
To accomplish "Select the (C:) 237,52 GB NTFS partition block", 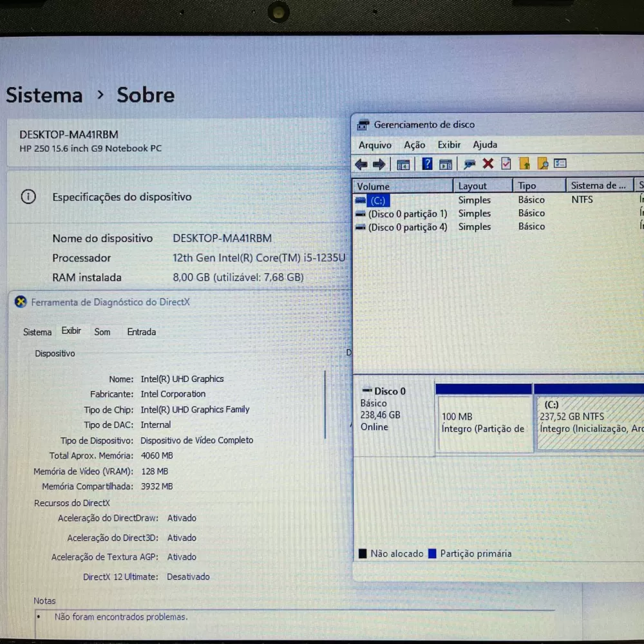I will pyautogui.click(x=589, y=417).
